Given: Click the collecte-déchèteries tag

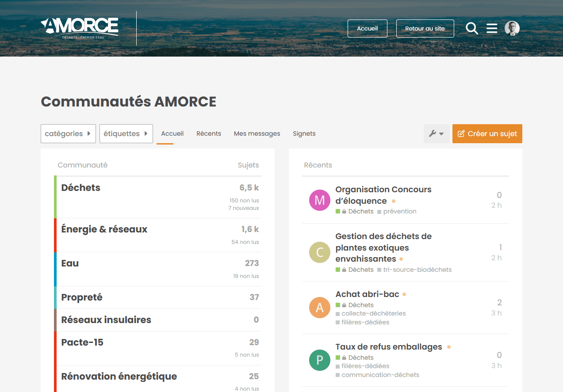Looking at the screenshot, I should (x=371, y=314).
